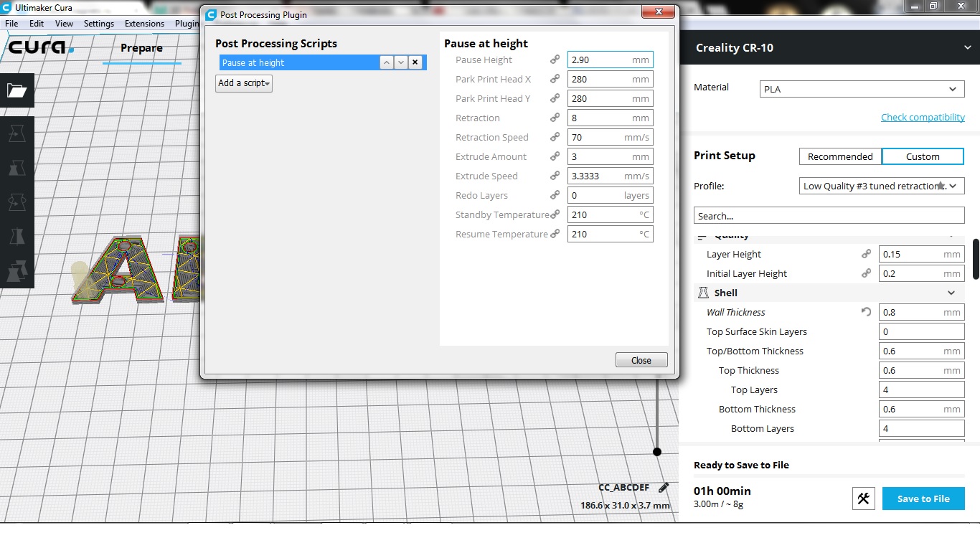980x548 pixels.
Task: Click the Park Print Head Y field
Action: point(611,98)
